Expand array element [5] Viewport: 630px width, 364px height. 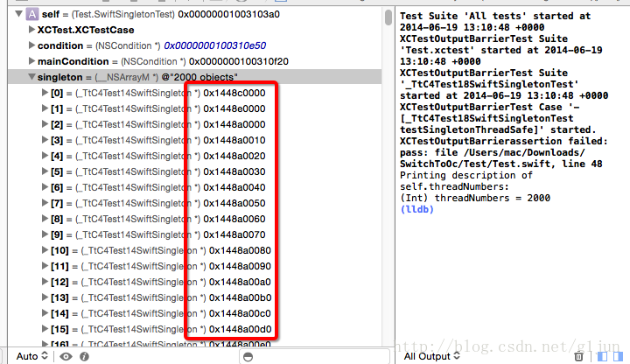coord(45,171)
